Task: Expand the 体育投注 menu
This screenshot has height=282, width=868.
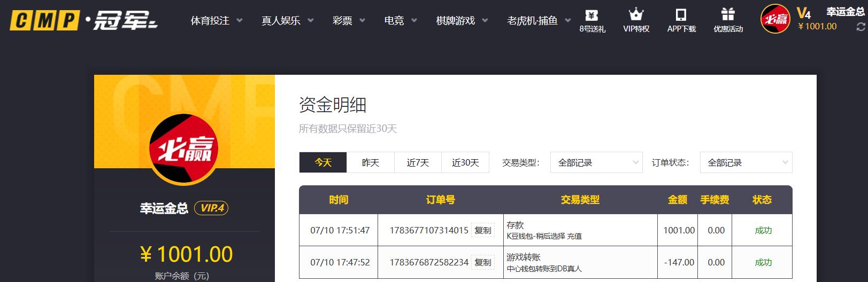Action: pos(217,20)
